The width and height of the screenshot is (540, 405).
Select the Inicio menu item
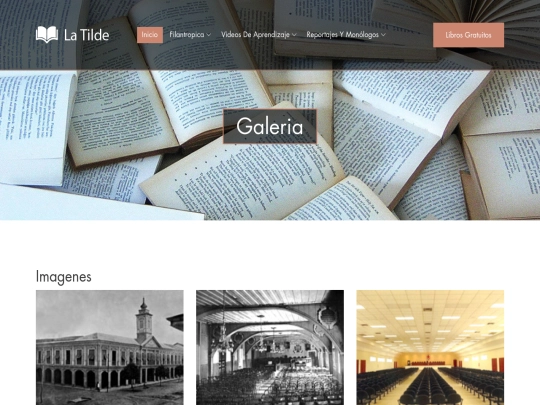point(150,35)
